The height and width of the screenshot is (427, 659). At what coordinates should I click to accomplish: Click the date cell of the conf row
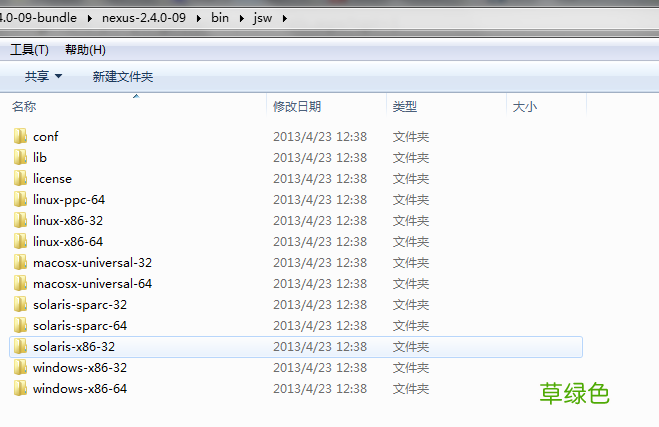pos(320,137)
